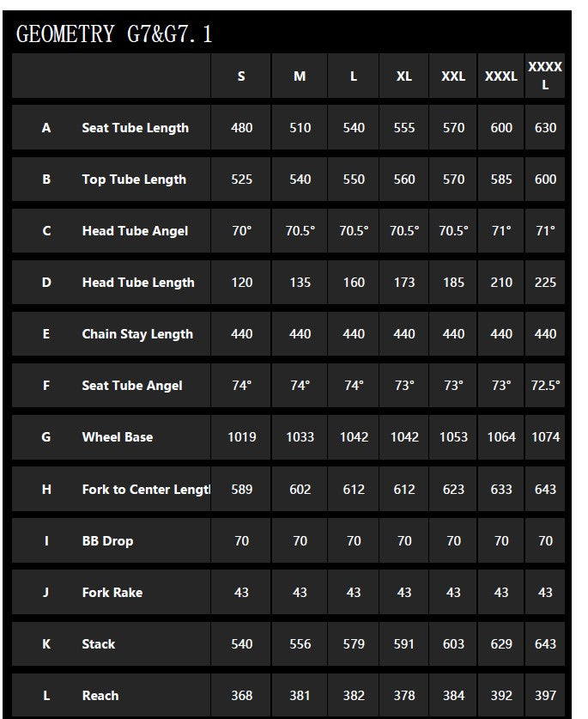Select the Stack value 556
588x719 pixels.
pyautogui.click(x=300, y=644)
